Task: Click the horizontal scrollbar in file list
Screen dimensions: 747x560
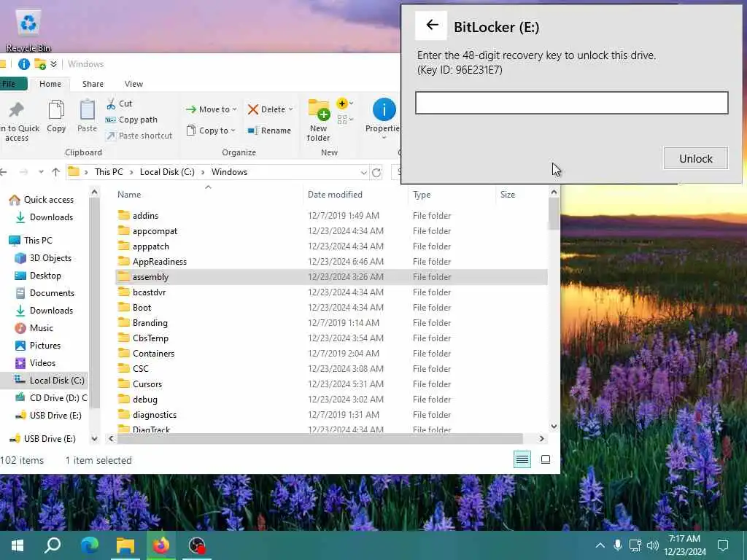Action: pyautogui.click(x=320, y=438)
